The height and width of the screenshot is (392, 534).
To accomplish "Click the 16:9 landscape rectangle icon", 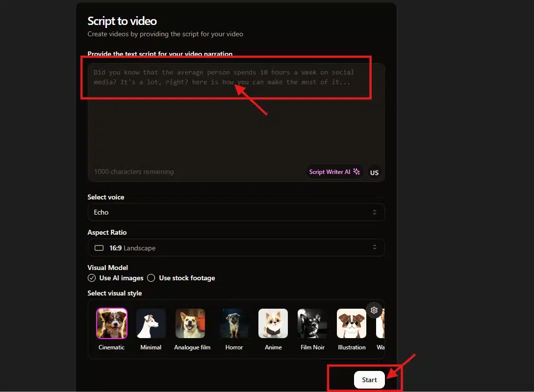I will click(x=99, y=248).
